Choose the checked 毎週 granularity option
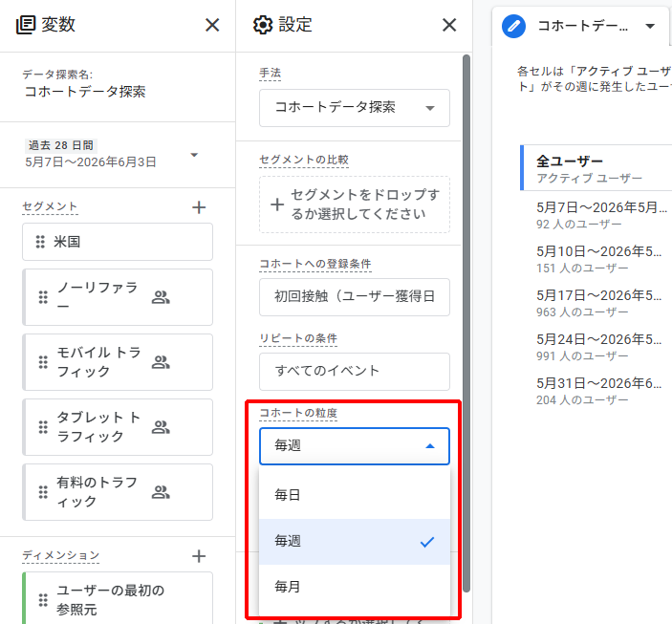Viewport: 672px width, 624px height. pyautogui.click(x=355, y=542)
